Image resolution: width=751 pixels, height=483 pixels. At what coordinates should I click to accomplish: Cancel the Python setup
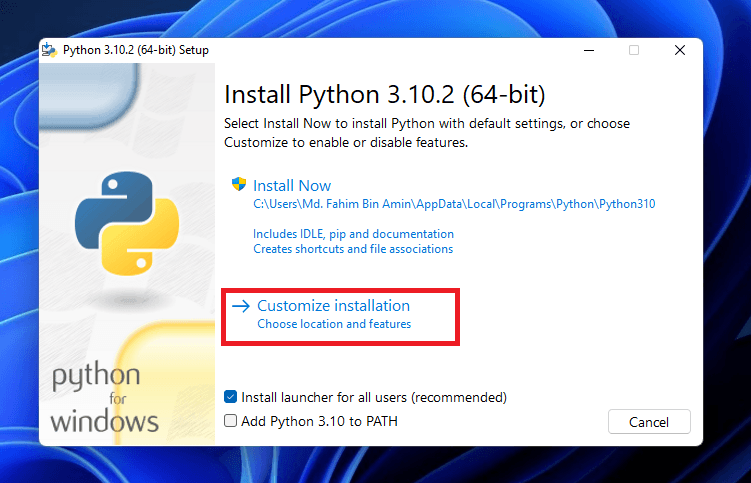click(649, 422)
